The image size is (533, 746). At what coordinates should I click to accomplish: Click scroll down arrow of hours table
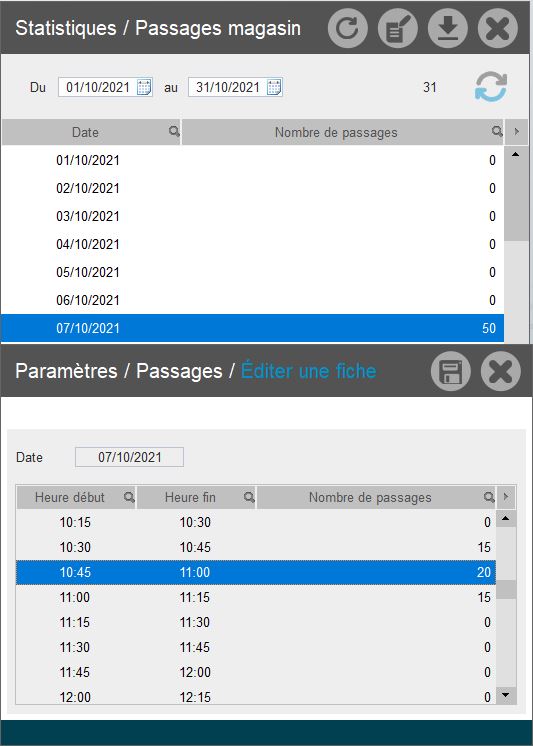506,695
